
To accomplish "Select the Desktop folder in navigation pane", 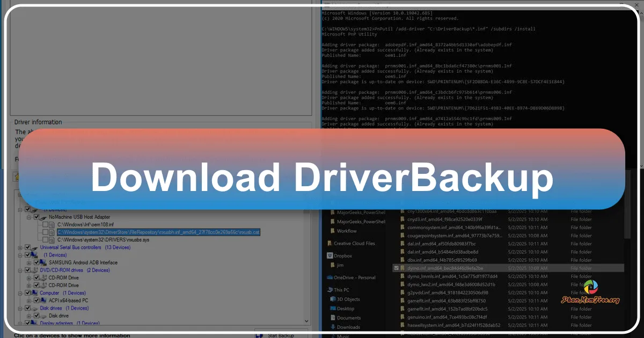I will coord(345,308).
